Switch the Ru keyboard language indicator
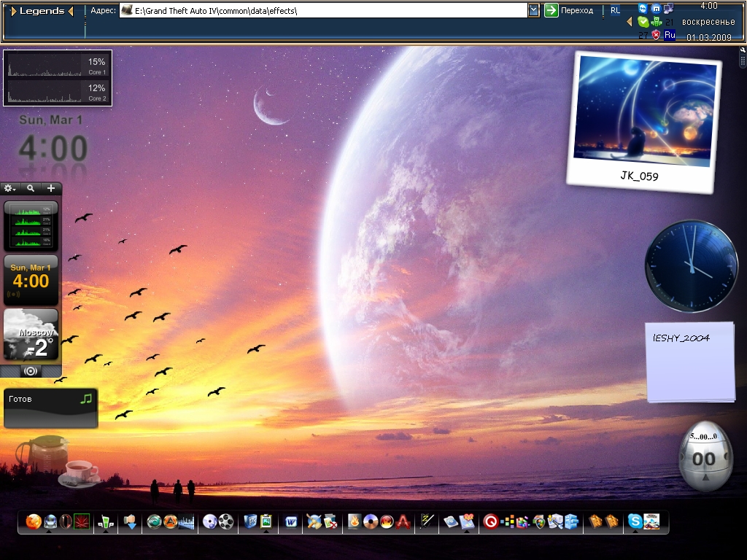The width and height of the screenshot is (747, 560). coord(670,34)
